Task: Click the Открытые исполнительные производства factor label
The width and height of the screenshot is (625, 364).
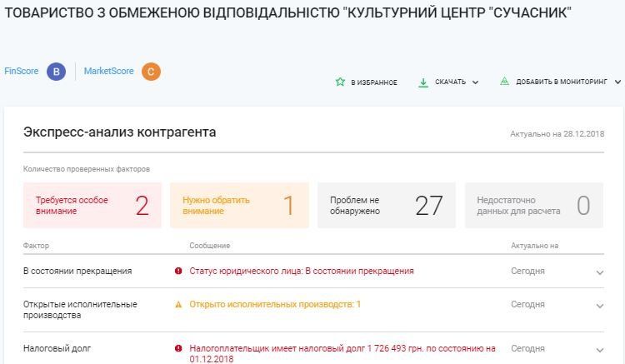Action: click(80, 310)
